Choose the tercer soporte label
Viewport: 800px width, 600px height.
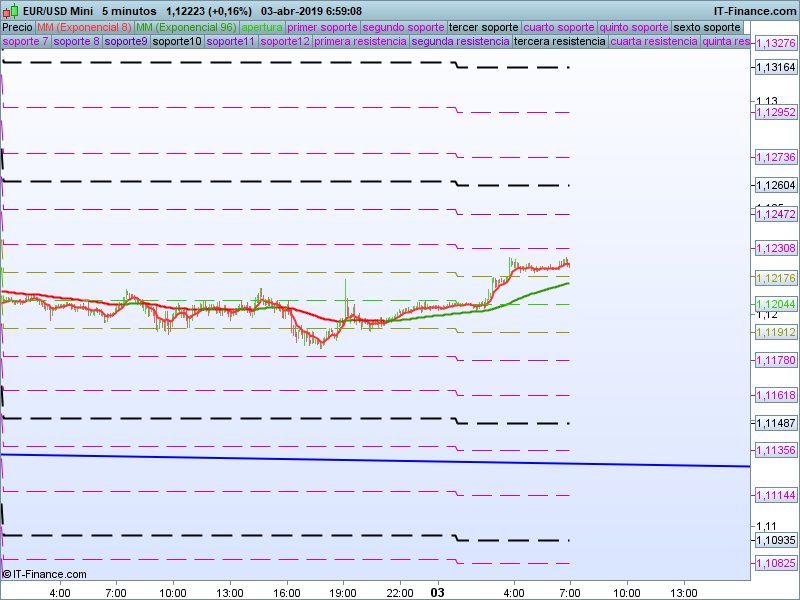[484, 27]
